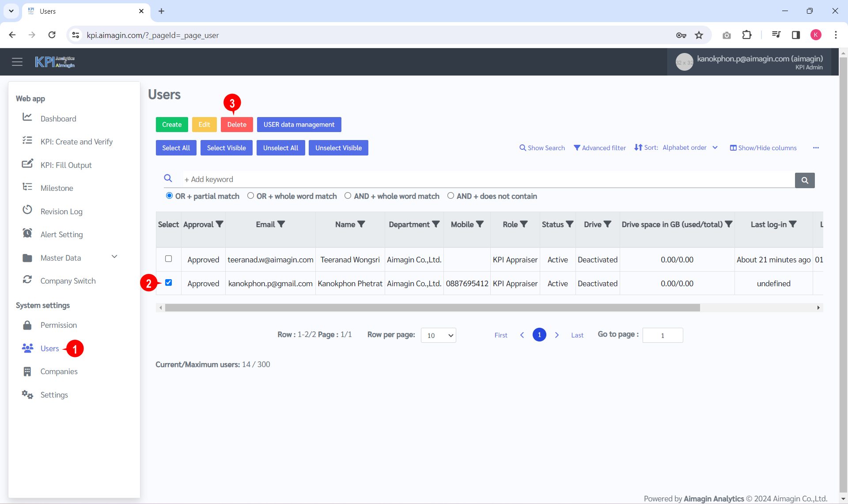
Task: Click the Email column filter icon
Action: [x=281, y=224]
